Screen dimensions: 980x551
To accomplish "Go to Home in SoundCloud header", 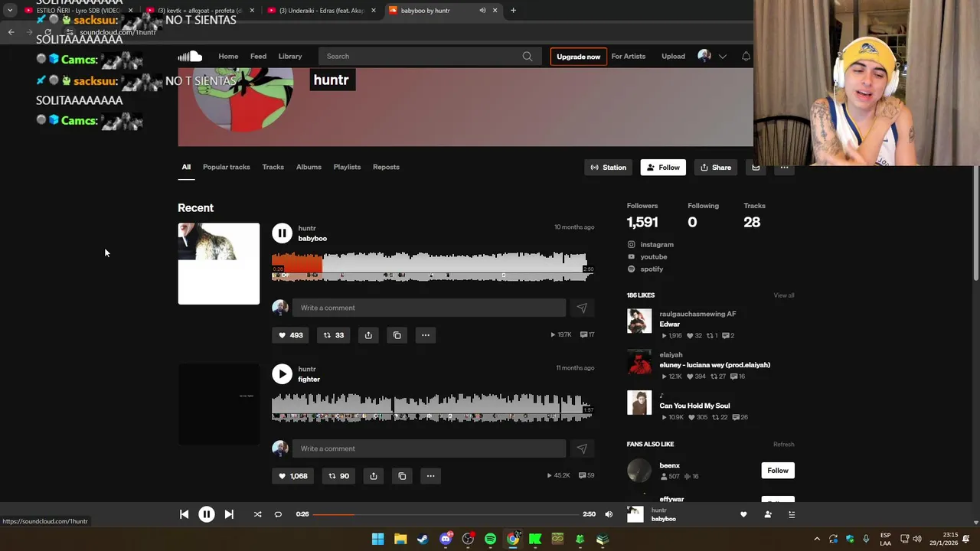I will point(228,56).
